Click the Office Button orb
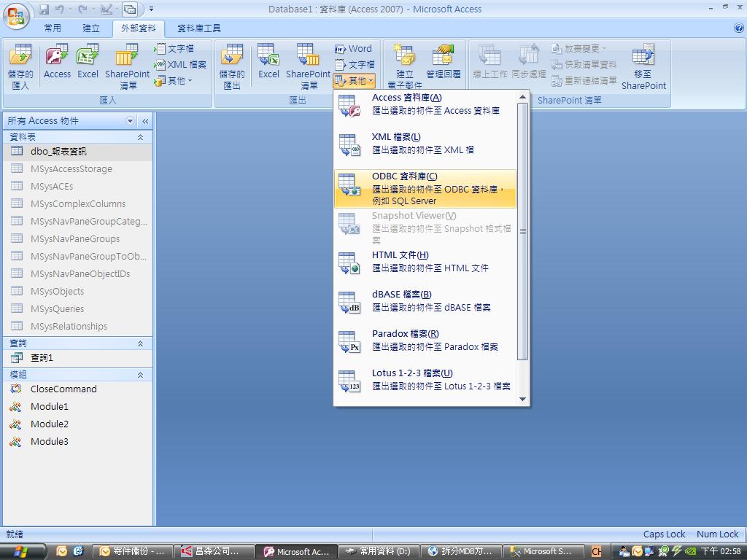The image size is (747, 560). pyautogui.click(x=16, y=16)
